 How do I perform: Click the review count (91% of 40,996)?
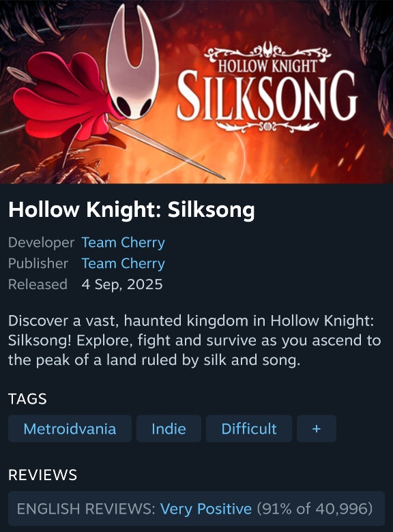tap(315, 509)
